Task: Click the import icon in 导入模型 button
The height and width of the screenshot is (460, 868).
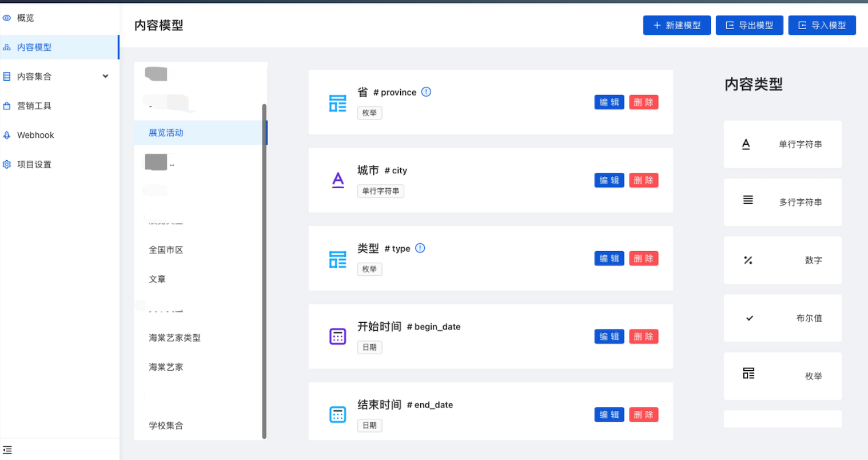Action: click(802, 25)
